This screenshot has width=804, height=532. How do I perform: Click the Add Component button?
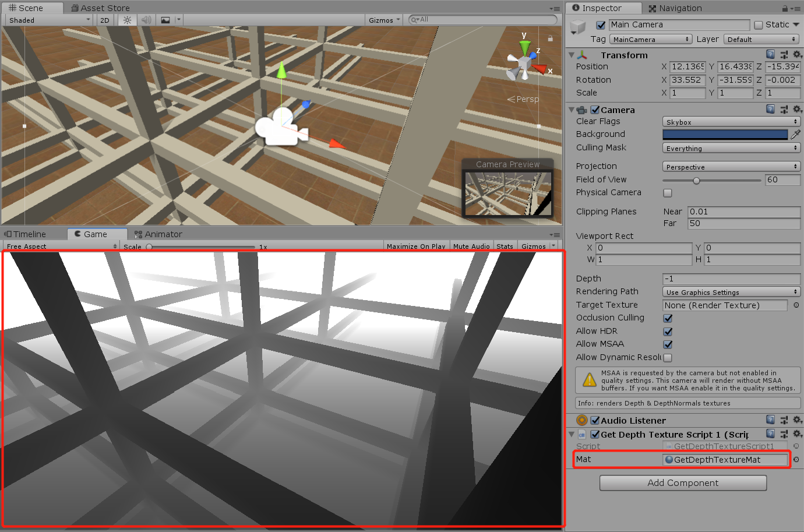click(682, 482)
